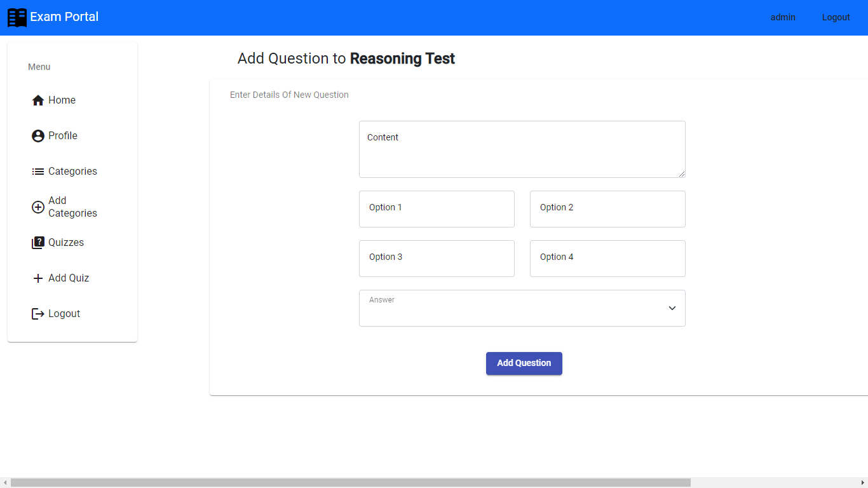Viewport: 868px width, 488px height.
Task: Expand the Answer selector chevron
Action: (x=672, y=308)
